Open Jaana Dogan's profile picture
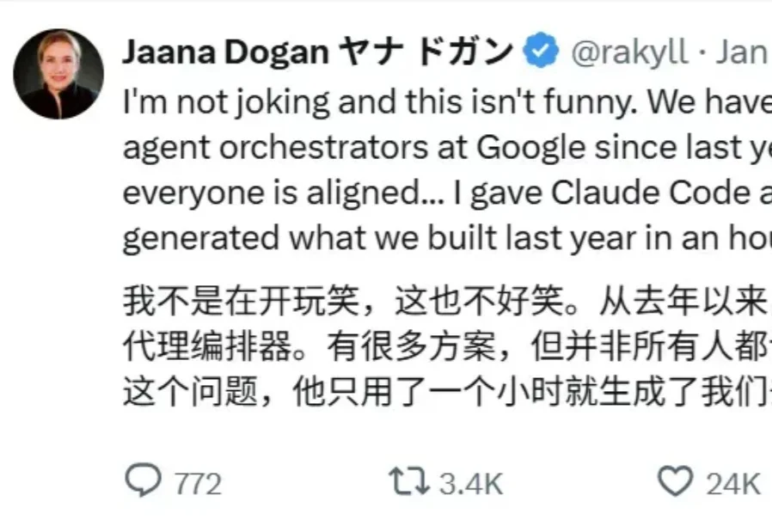Image resolution: width=772 pixels, height=532 pixels. click(58, 74)
